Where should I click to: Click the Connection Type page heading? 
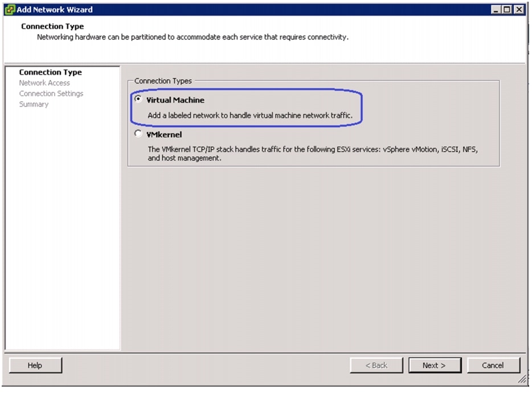pos(52,26)
